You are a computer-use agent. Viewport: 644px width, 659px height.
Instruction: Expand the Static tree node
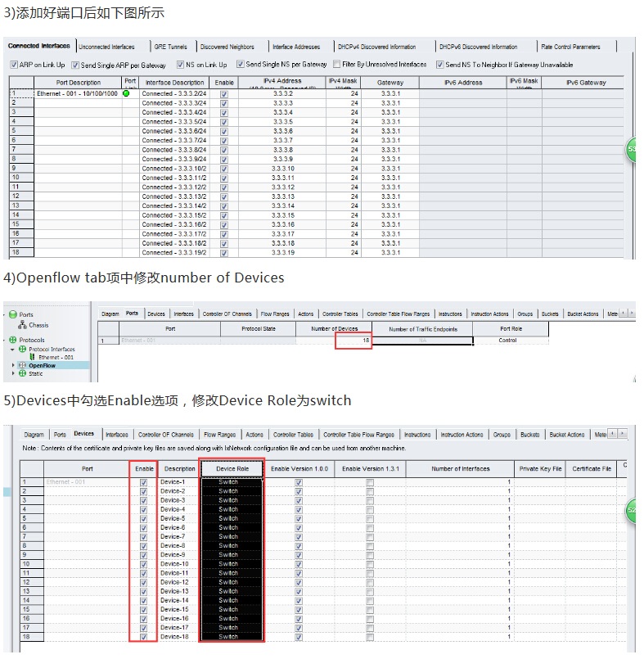pos(13,372)
